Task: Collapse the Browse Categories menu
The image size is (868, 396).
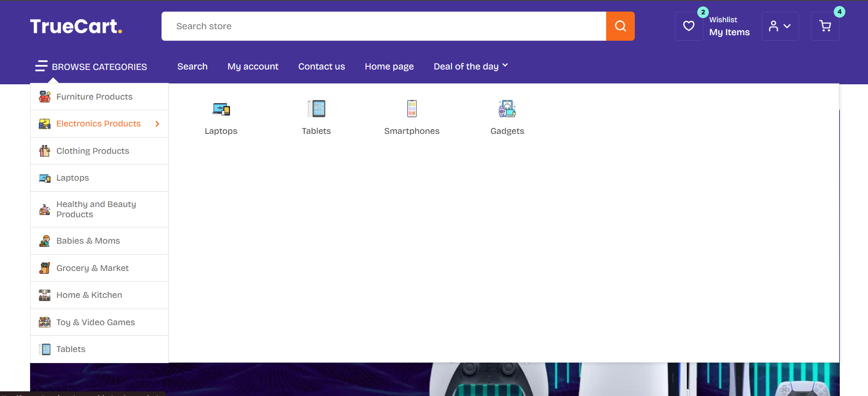Action: tap(91, 67)
